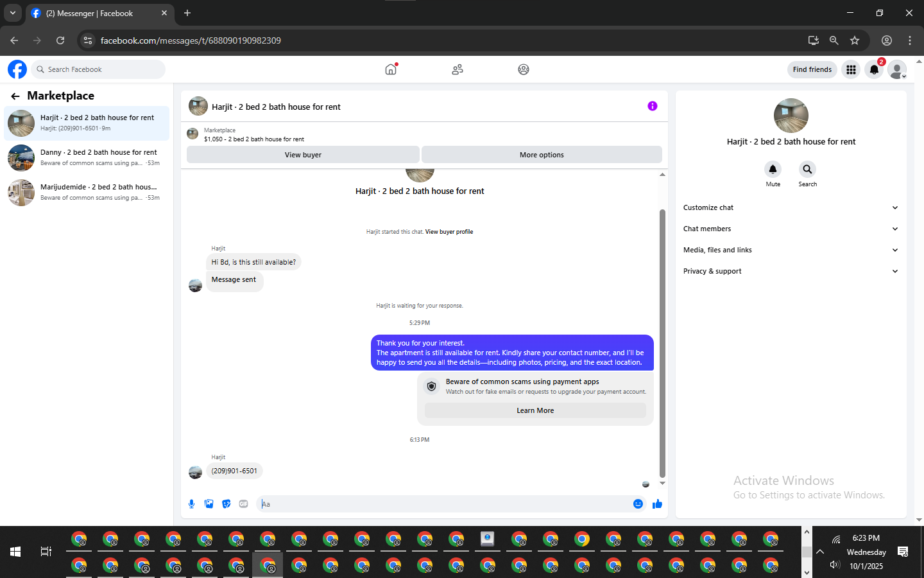Click the install app icon in address bar
Image resolution: width=924 pixels, height=578 pixels.
tap(814, 40)
